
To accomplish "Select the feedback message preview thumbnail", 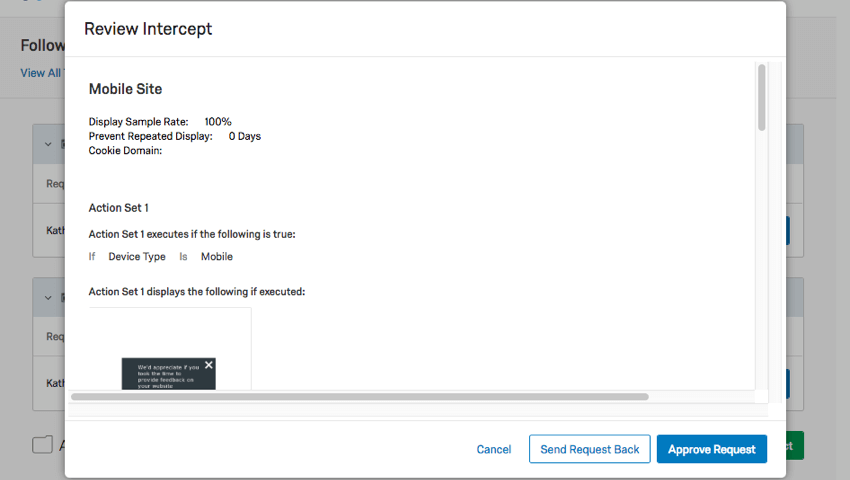I will point(169,374).
